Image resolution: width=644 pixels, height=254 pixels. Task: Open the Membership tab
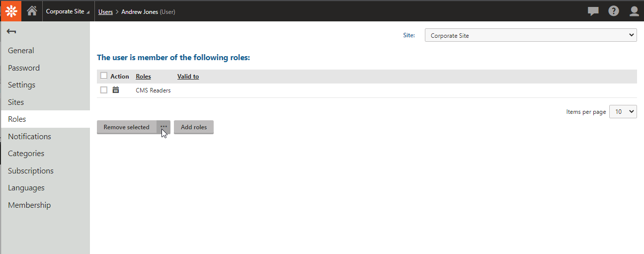pos(29,205)
